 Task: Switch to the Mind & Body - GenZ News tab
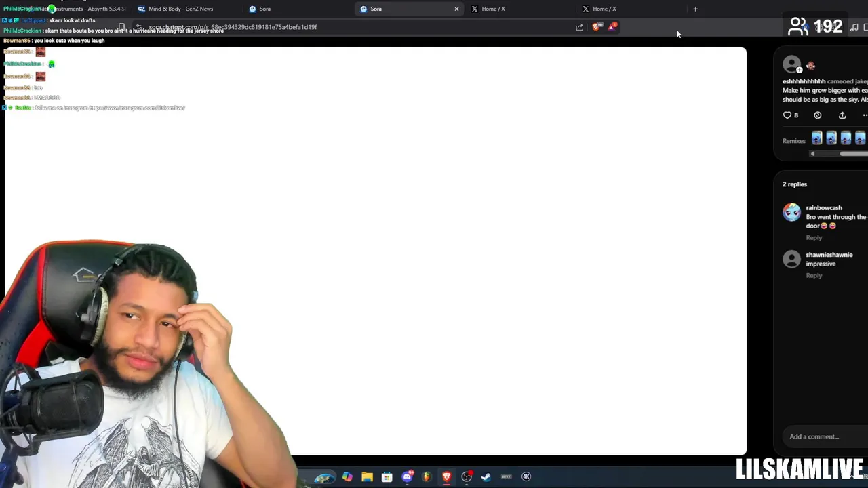(x=180, y=9)
